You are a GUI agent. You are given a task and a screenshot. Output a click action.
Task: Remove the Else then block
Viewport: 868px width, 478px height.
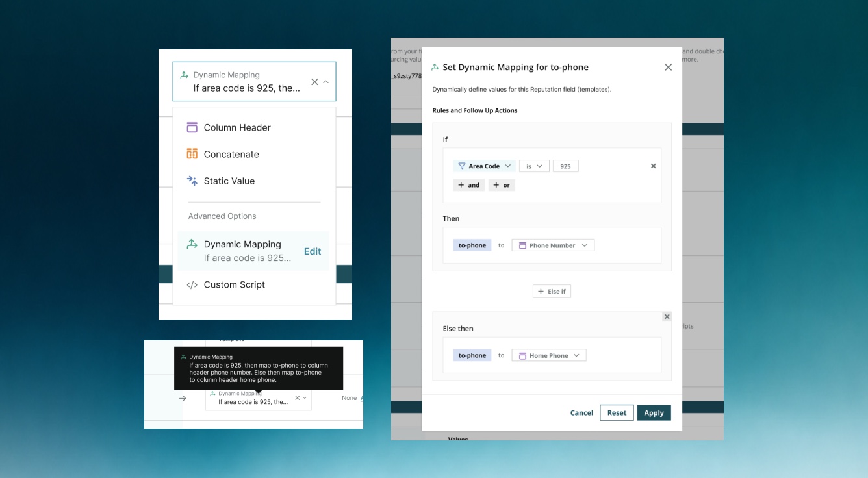[x=667, y=316]
